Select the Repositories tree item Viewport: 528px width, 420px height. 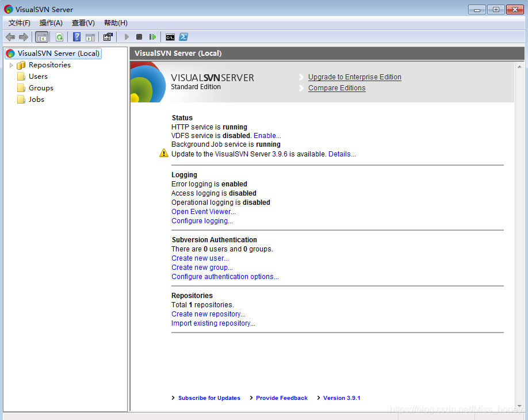coord(49,64)
